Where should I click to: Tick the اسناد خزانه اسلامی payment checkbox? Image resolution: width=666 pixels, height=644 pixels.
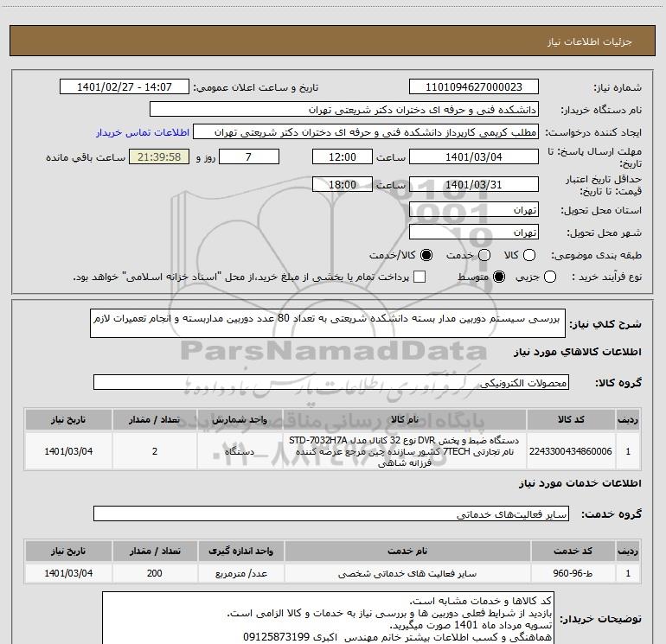(x=419, y=277)
